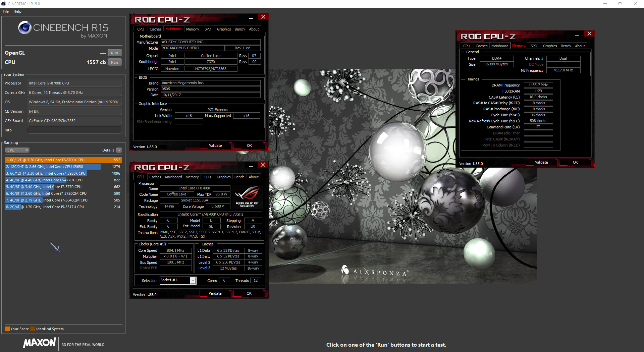Minimize the Memory CPU-Z window
The height and width of the screenshot is (352, 644).
coord(577,35)
